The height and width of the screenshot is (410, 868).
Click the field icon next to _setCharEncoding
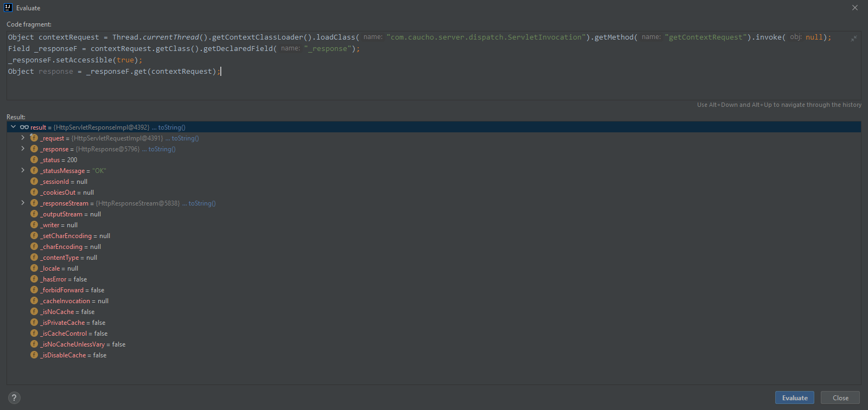click(x=34, y=235)
